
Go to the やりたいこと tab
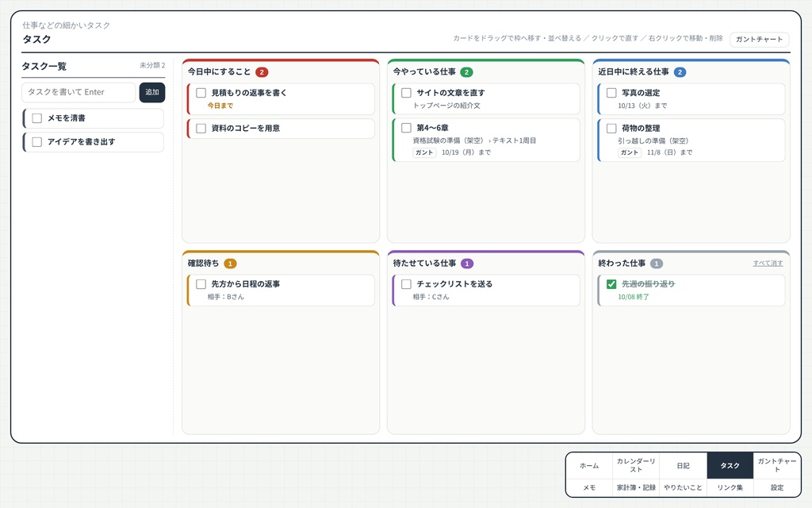point(683,488)
